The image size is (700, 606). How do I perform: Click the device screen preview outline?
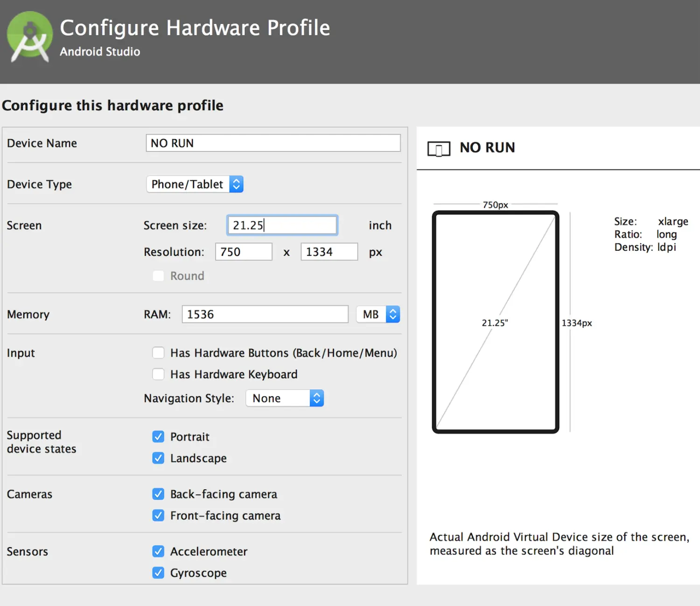tap(496, 322)
